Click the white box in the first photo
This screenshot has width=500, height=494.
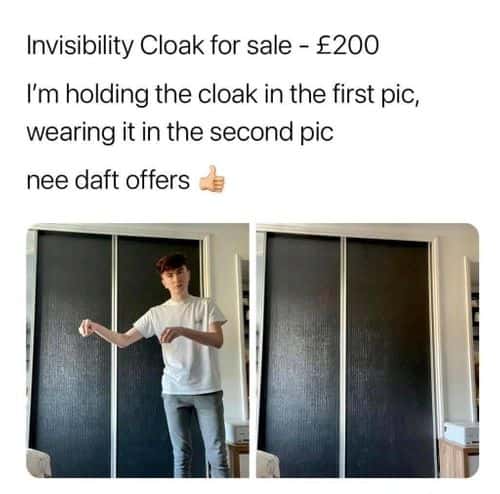pyautogui.click(x=238, y=433)
